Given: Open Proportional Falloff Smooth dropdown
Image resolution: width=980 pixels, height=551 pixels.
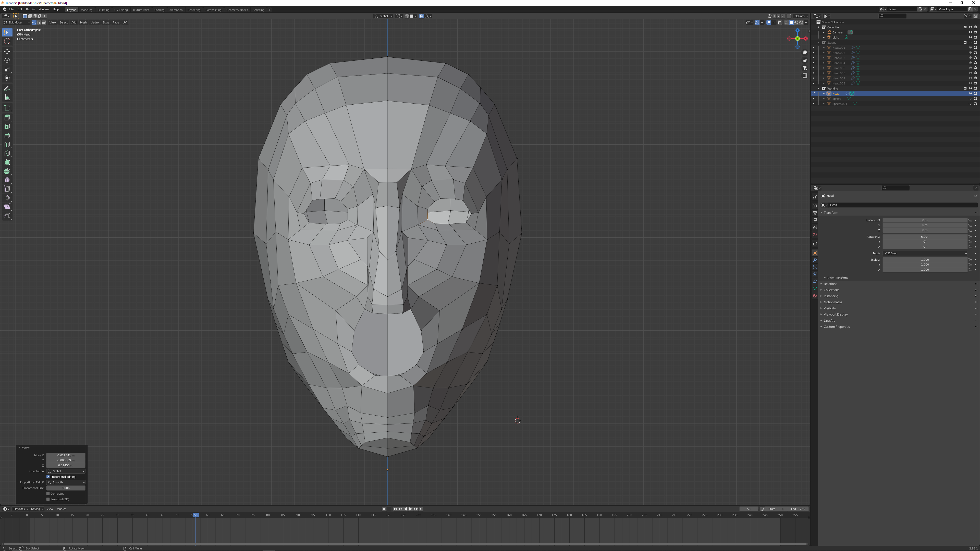Looking at the screenshot, I should click(66, 483).
